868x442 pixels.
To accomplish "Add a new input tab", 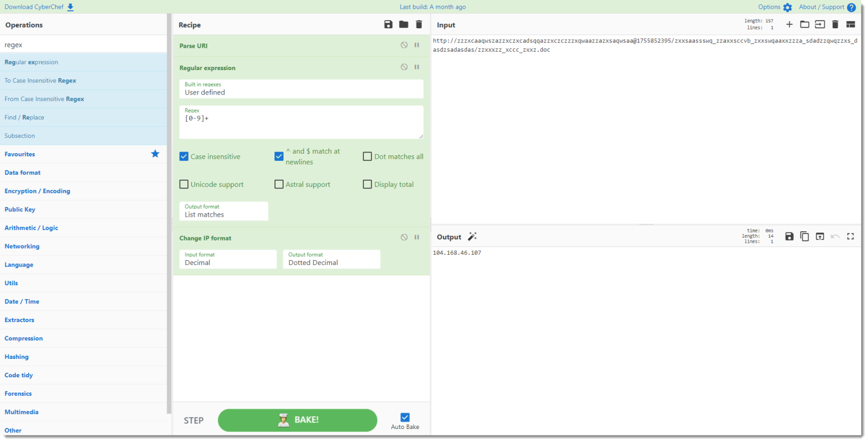I will click(789, 24).
